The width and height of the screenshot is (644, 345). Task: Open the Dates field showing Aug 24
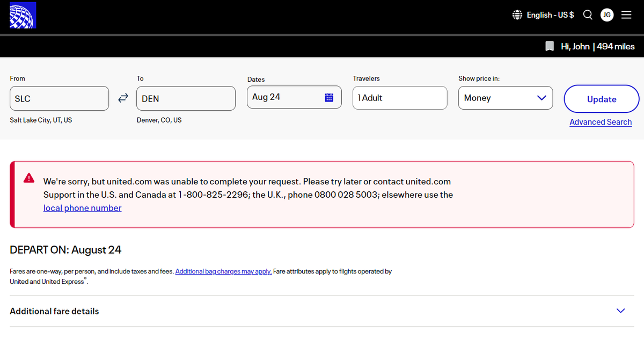click(294, 97)
